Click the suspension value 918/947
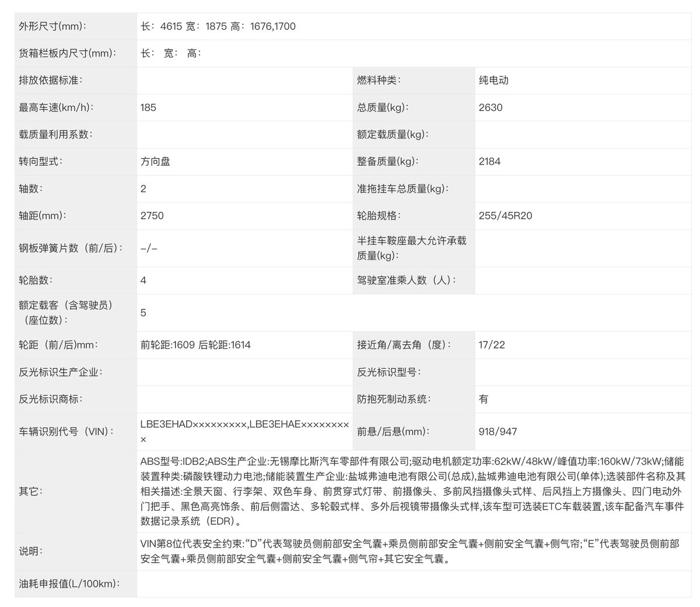700x607 pixels. pyautogui.click(x=496, y=432)
